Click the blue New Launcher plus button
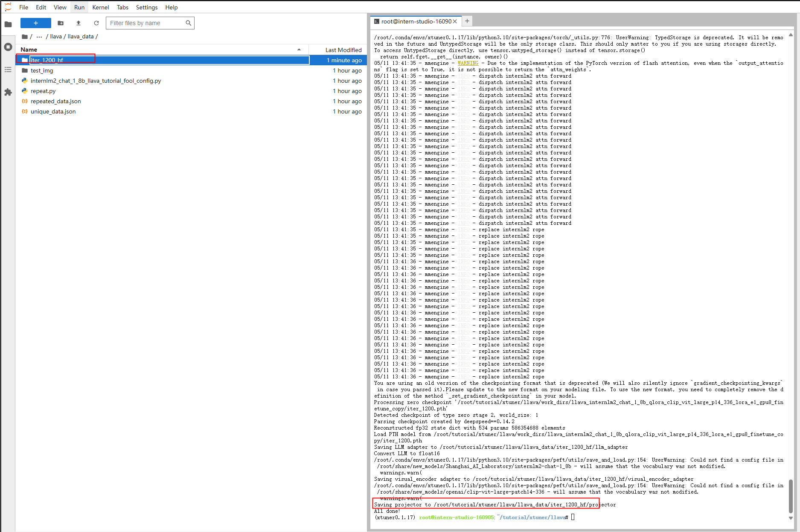This screenshot has height=532, width=800. click(x=36, y=23)
